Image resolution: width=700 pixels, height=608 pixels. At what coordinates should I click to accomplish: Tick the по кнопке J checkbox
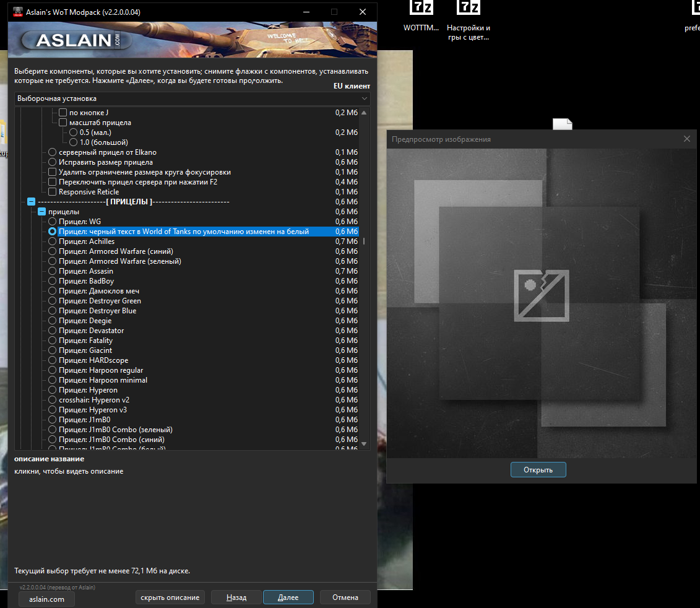pyautogui.click(x=63, y=113)
